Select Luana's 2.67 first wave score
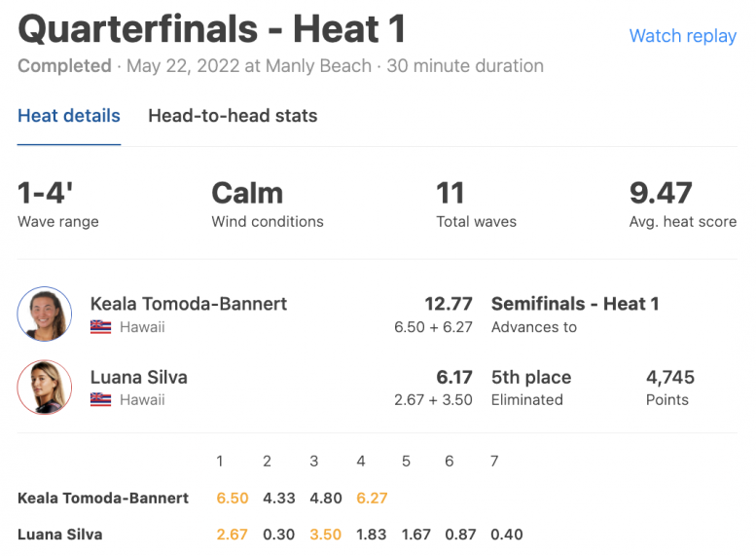756x556 pixels. click(232, 535)
